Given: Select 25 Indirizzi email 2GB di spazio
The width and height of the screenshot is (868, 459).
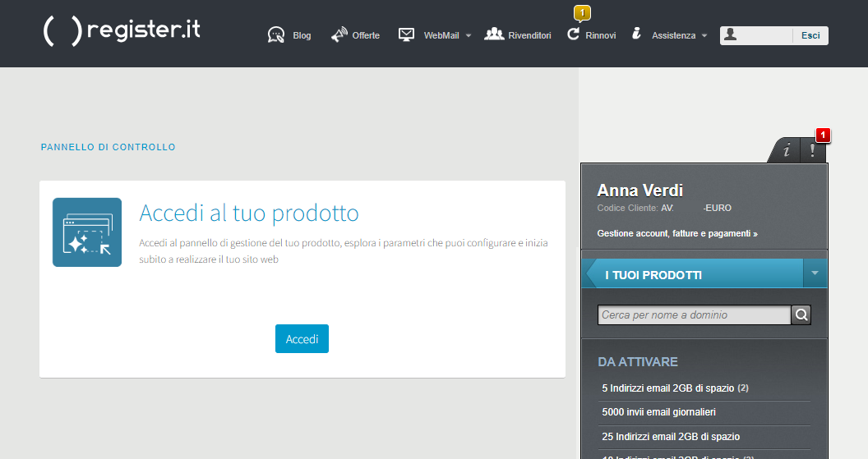Looking at the screenshot, I should [671, 437].
